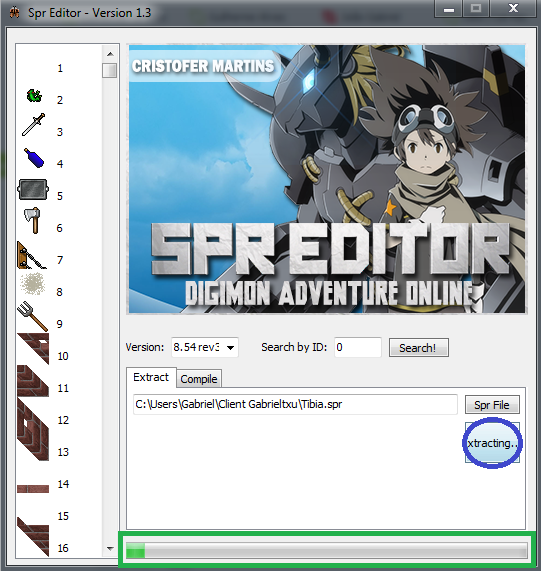Select the metal tray sprite number 5
The image size is (541, 571).
[x=32, y=189]
